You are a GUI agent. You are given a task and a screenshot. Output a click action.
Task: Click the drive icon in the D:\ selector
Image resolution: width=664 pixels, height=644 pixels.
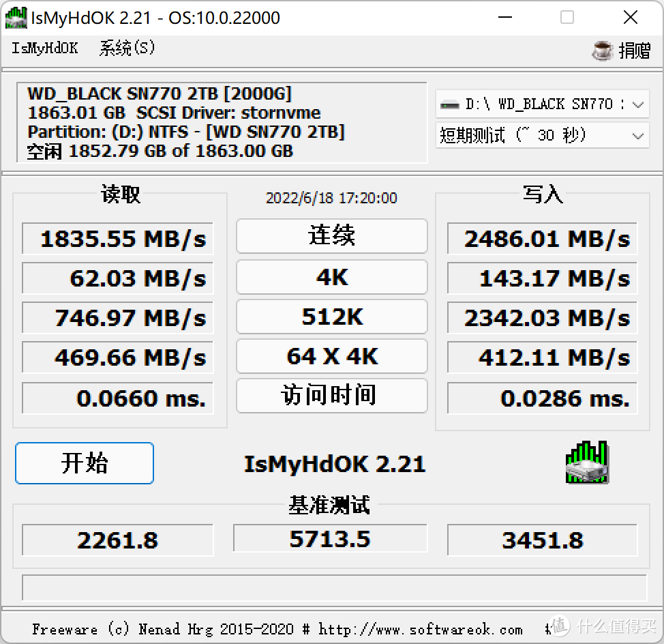[x=450, y=104]
